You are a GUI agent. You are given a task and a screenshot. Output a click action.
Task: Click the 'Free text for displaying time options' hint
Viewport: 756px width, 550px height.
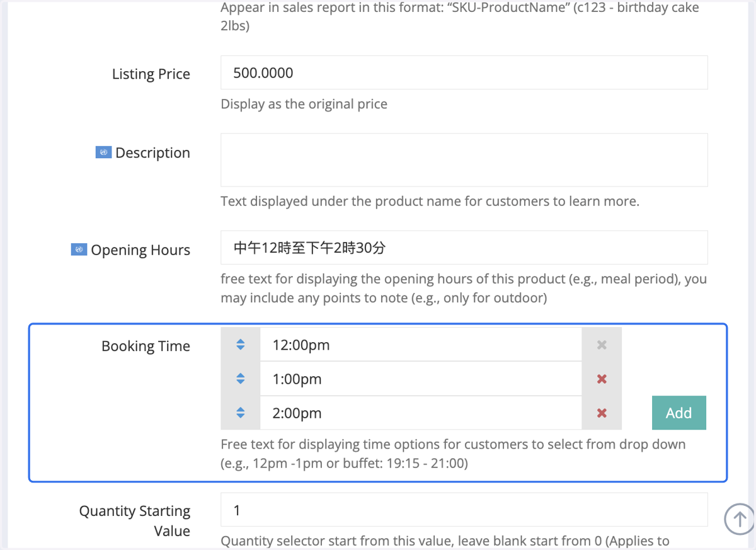click(x=453, y=454)
